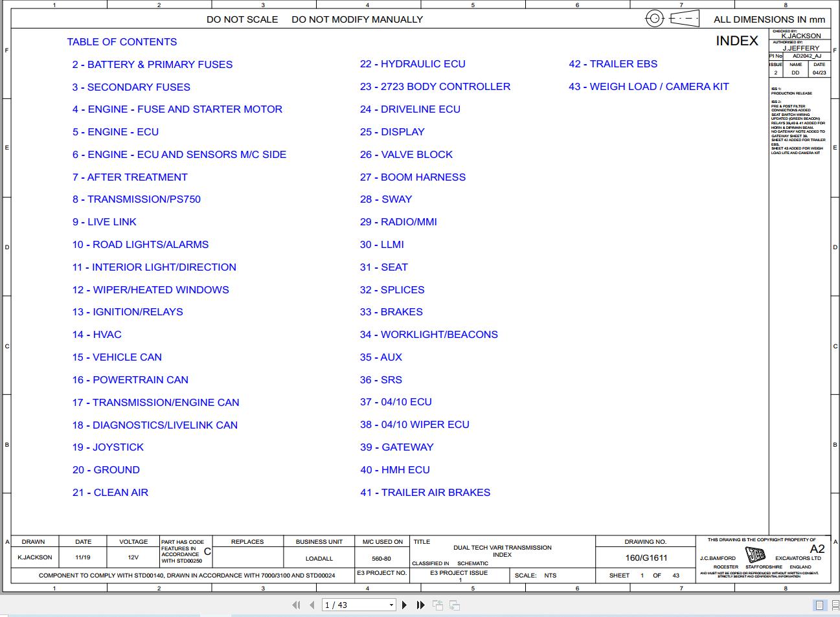Screen dimensions: 840x617
Task: Open the BATTERY & PRIMARY FUSES link
Action: point(152,64)
